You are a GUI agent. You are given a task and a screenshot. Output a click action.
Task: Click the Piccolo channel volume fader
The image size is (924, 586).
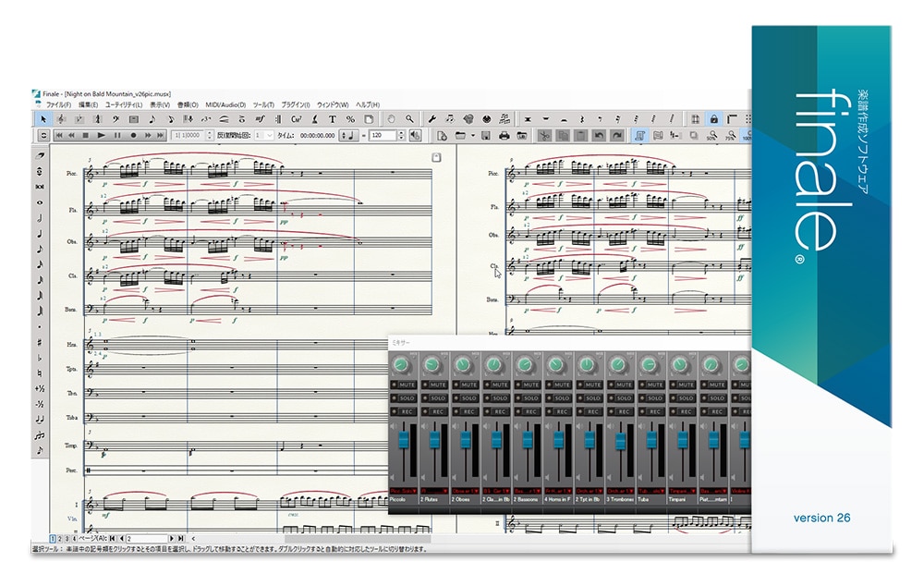pyautogui.click(x=404, y=439)
